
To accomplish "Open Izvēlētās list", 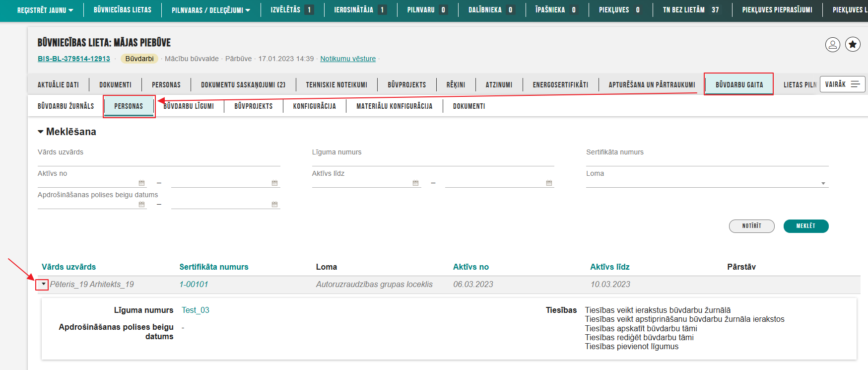I will pos(292,10).
